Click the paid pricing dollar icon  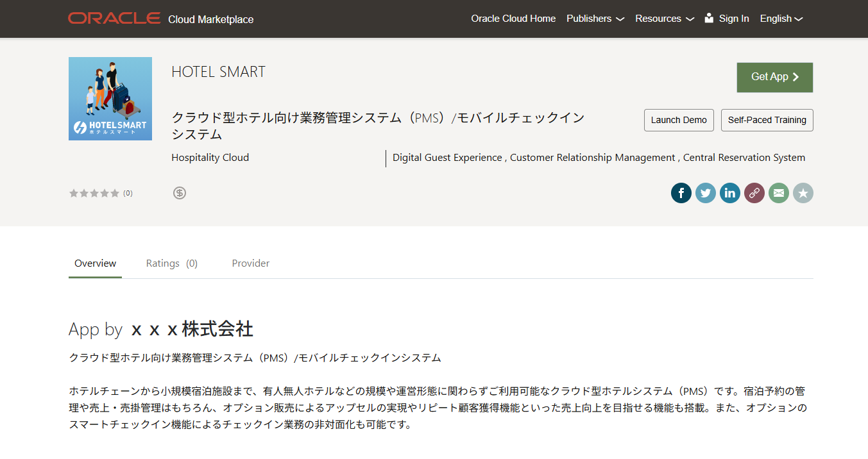coord(180,193)
